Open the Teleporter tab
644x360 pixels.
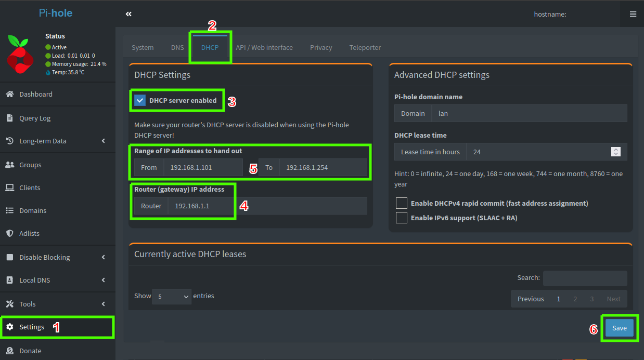pyautogui.click(x=365, y=47)
